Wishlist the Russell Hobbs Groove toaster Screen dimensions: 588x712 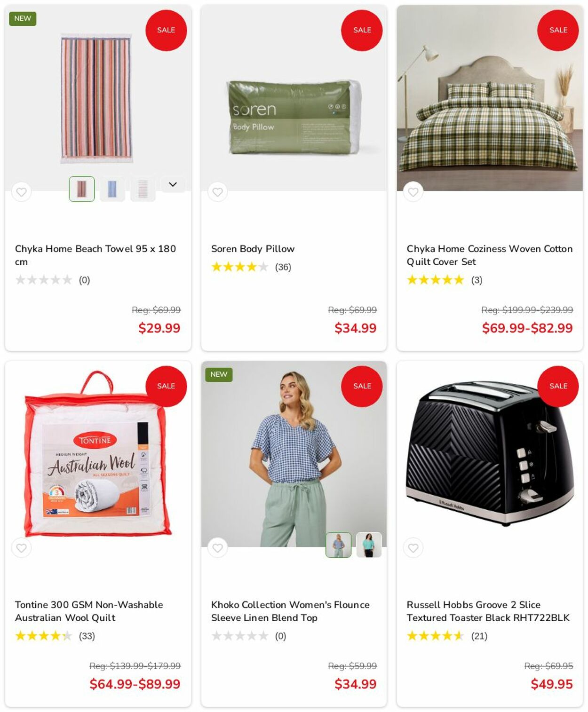(x=413, y=548)
